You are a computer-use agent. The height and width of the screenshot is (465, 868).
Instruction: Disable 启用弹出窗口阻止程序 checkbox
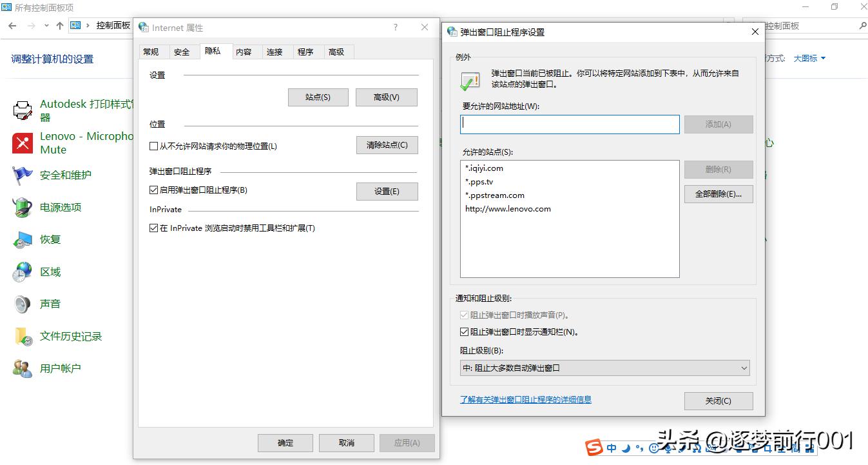[x=153, y=190]
